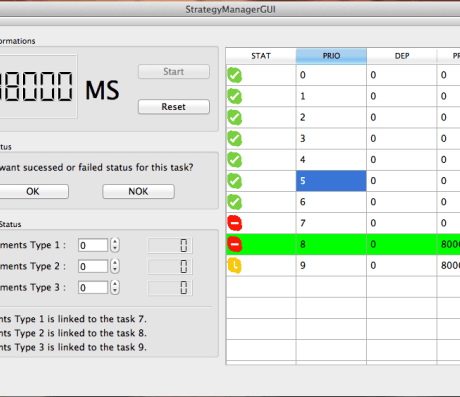Select the green checkmark icon for priority 5
Image resolution: width=460 pixels, height=397 pixels.
pyautogui.click(x=235, y=181)
